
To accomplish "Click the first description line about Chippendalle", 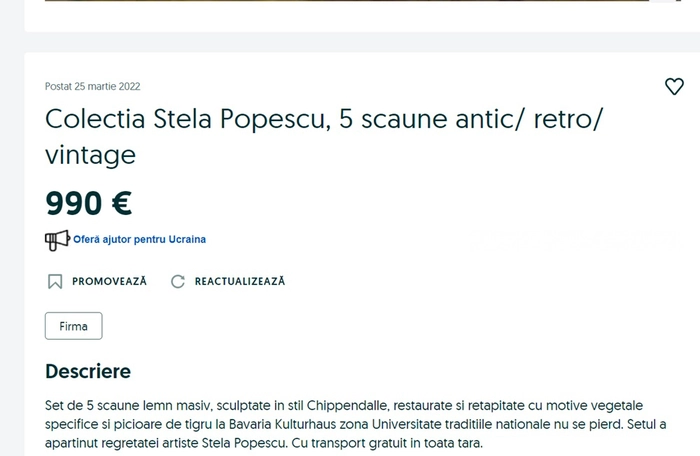I will point(344,406).
